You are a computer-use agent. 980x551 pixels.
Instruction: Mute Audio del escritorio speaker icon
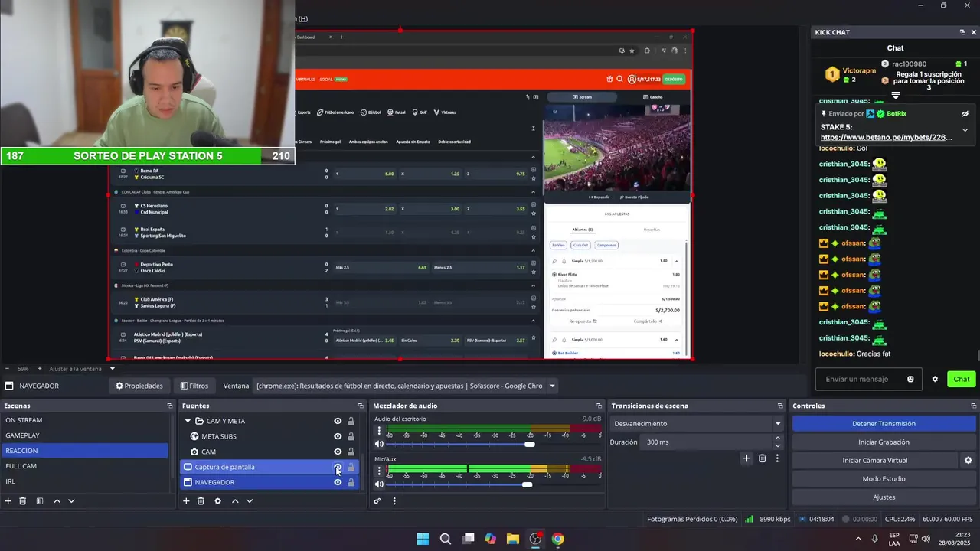click(379, 444)
